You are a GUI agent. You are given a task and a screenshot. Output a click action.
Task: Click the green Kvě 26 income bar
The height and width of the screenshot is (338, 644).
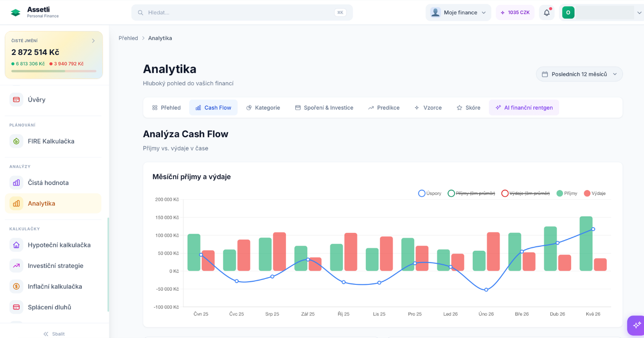(x=586, y=244)
